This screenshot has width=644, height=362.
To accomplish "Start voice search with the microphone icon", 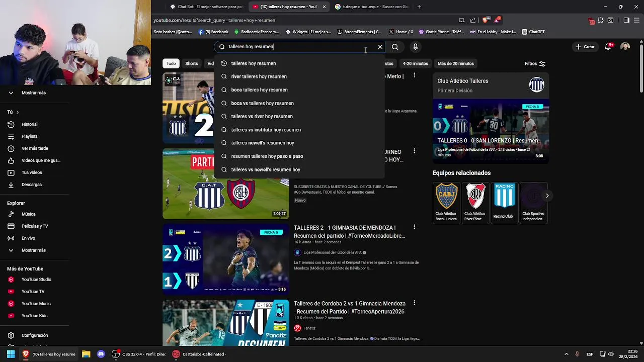I will pos(415,47).
